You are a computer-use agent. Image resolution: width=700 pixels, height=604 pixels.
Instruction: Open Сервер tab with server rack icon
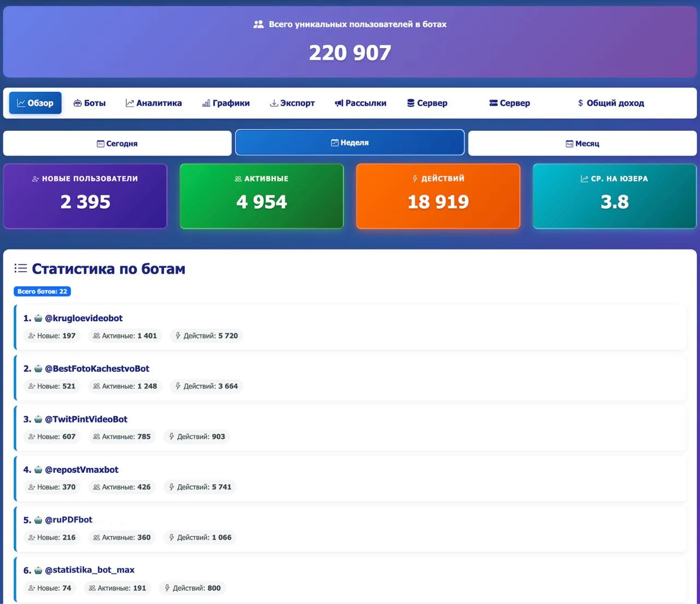point(510,103)
